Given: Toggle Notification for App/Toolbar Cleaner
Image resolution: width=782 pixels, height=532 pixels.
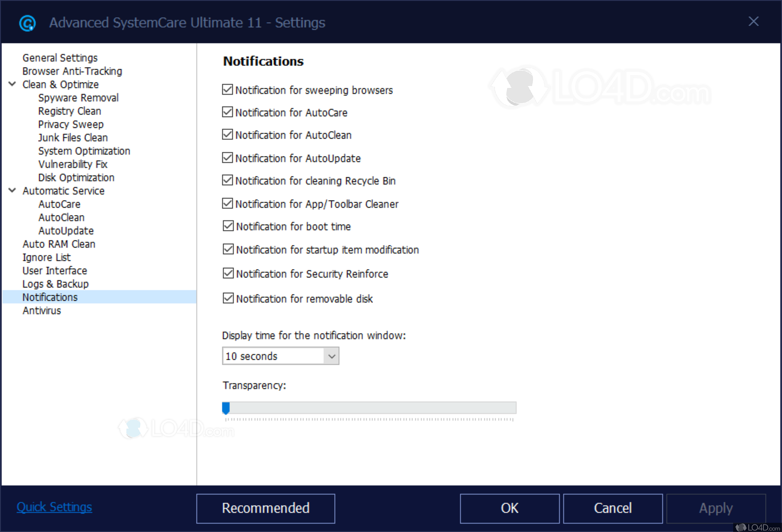Looking at the screenshot, I should pyautogui.click(x=228, y=203).
